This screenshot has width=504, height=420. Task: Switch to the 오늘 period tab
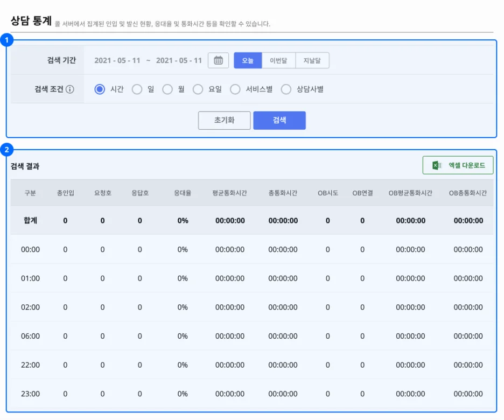click(x=247, y=60)
